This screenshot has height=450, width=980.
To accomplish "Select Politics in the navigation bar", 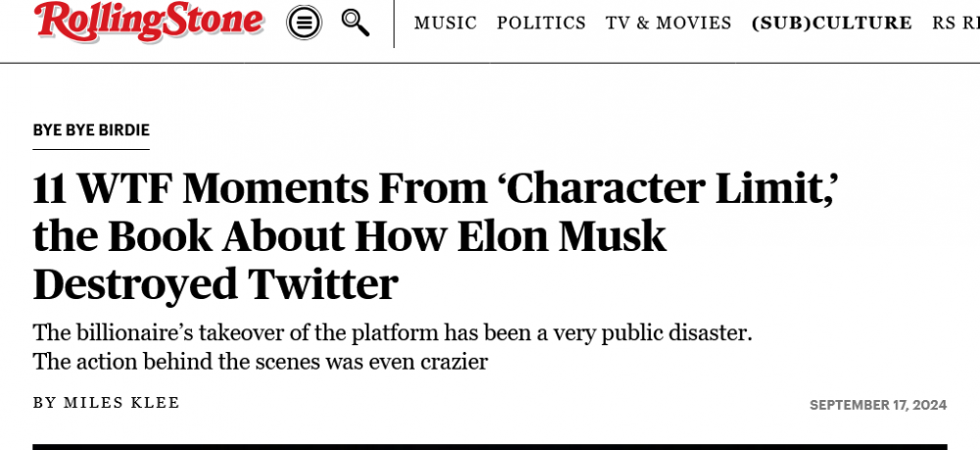I will click(x=541, y=23).
